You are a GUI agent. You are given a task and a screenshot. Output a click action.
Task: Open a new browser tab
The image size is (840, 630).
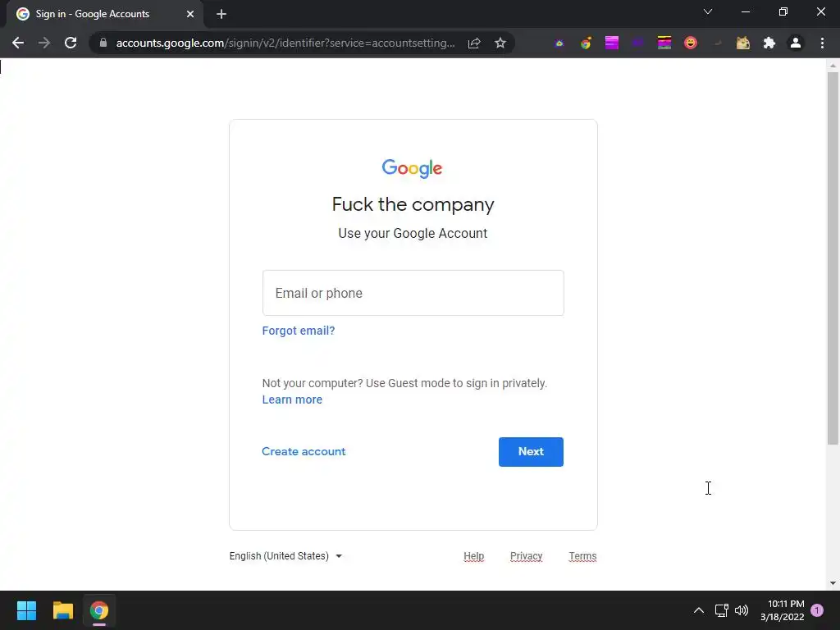pyautogui.click(x=221, y=14)
